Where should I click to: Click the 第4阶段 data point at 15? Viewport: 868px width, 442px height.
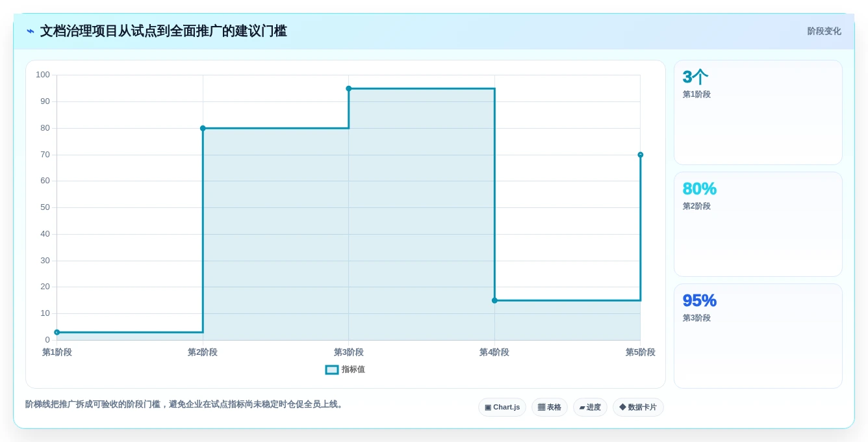point(494,300)
